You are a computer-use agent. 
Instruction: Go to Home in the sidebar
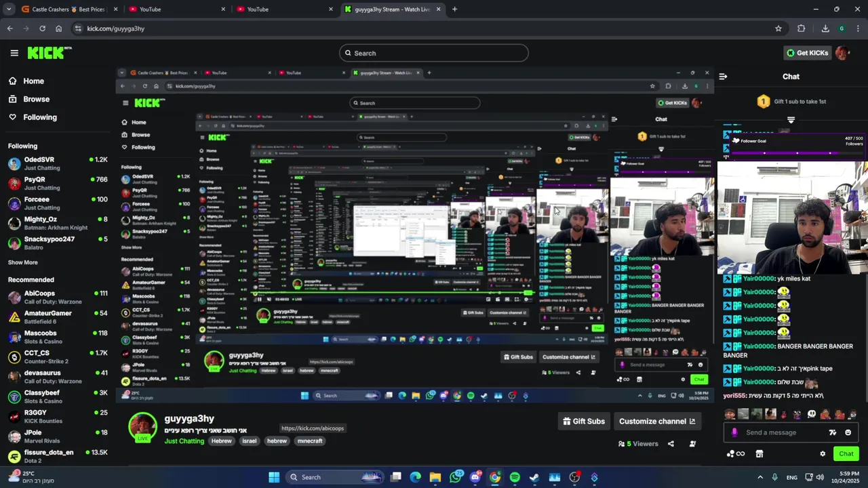(x=26, y=81)
